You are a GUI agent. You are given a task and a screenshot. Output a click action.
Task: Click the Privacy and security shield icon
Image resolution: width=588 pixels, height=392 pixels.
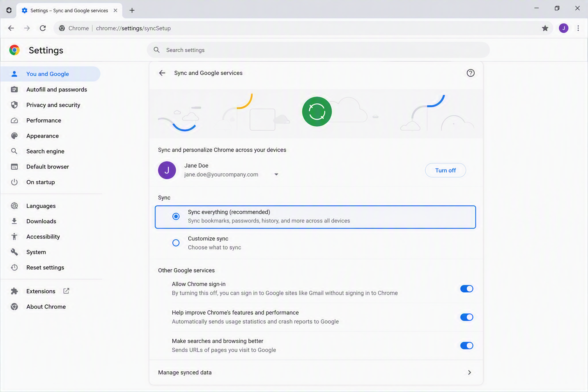tap(14, 105)
